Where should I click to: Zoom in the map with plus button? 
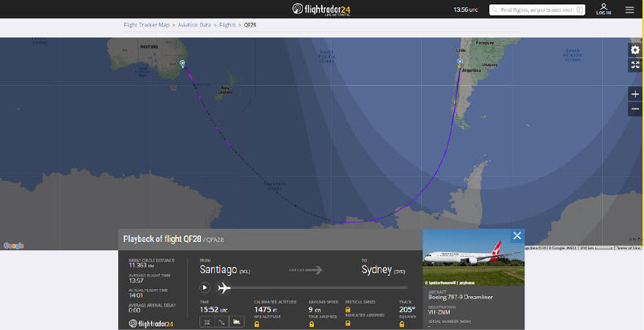635,94
